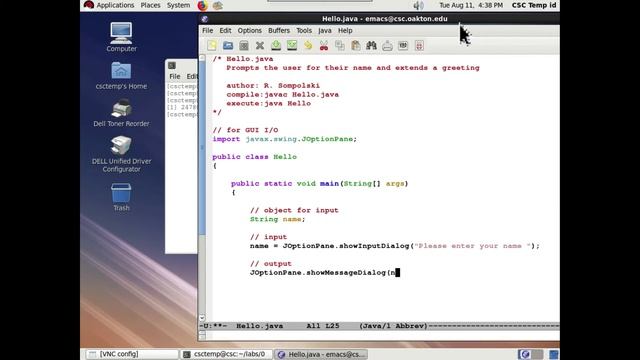Click the 'compile:javac Hello.java' comment
Image resolution: width=640 pixels, height=360 pixels.
(x=282, y=94)
